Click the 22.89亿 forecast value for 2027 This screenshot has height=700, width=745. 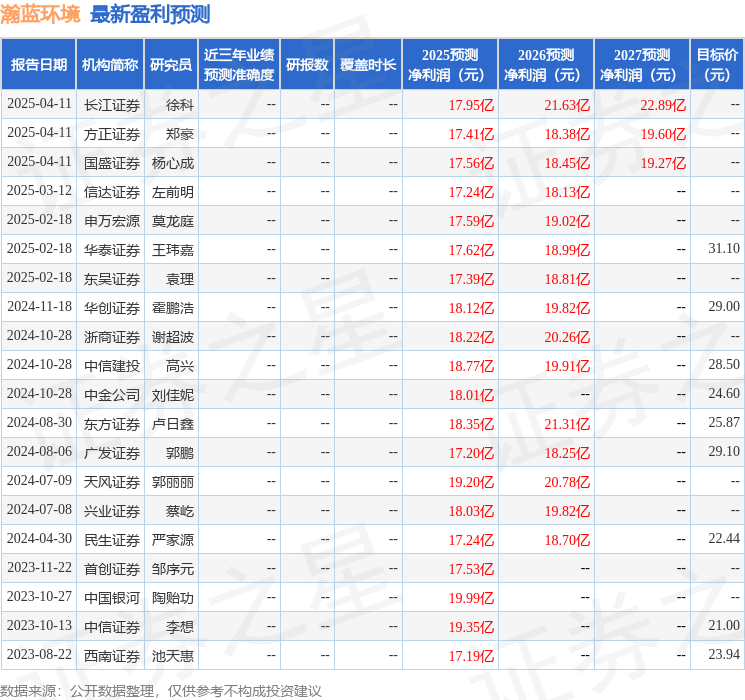click(663, 104)
